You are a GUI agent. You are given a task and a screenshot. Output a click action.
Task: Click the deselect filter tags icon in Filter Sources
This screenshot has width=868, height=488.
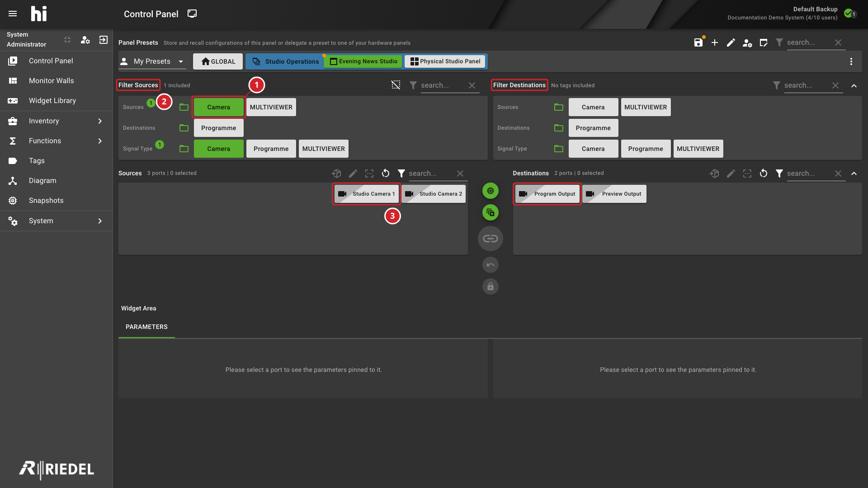(396, 85)
